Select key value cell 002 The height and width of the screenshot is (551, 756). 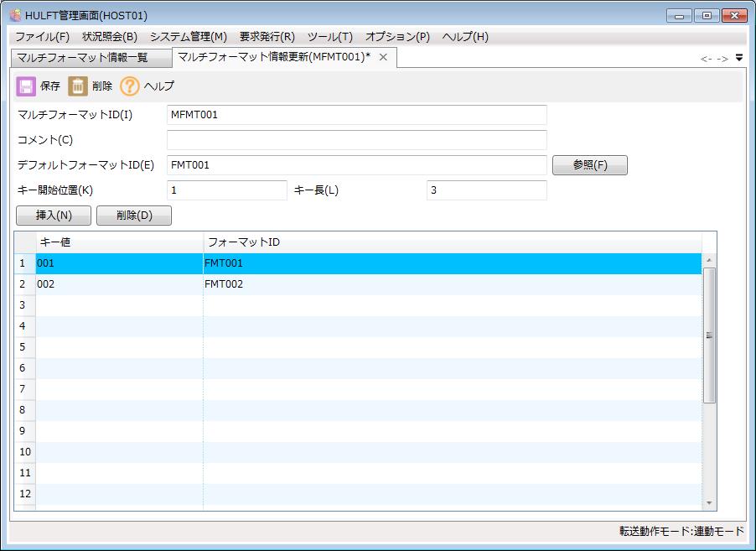tap(120, 284)
